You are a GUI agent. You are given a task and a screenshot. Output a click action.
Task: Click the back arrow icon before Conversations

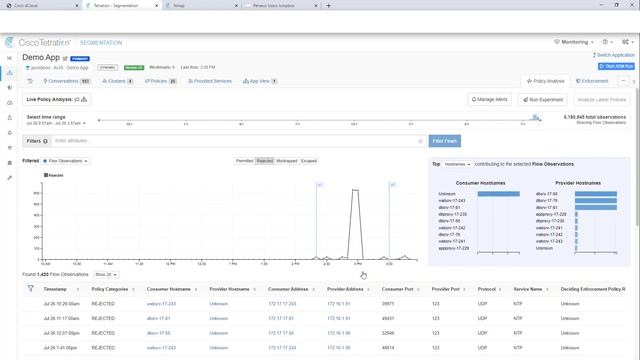click(30, 81)
